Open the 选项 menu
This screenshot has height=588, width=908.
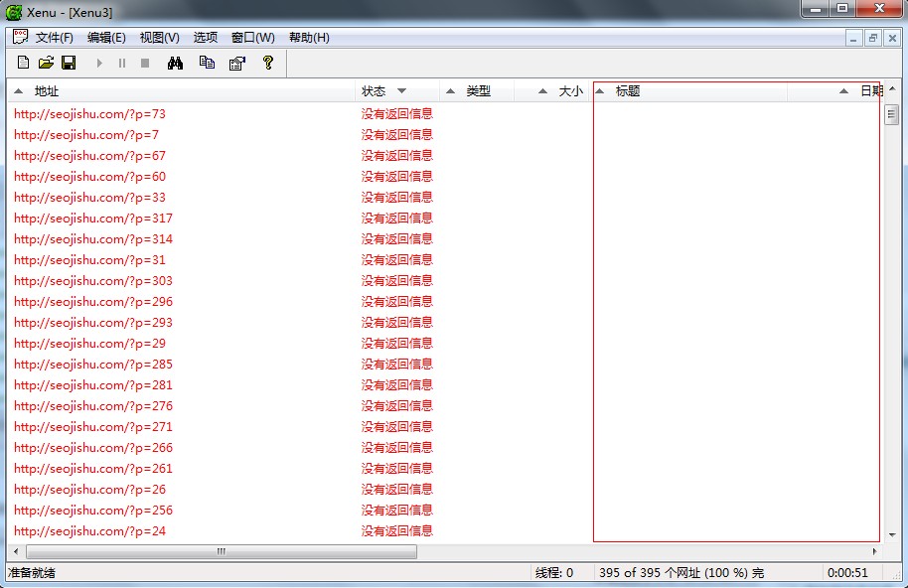point(206,38)
